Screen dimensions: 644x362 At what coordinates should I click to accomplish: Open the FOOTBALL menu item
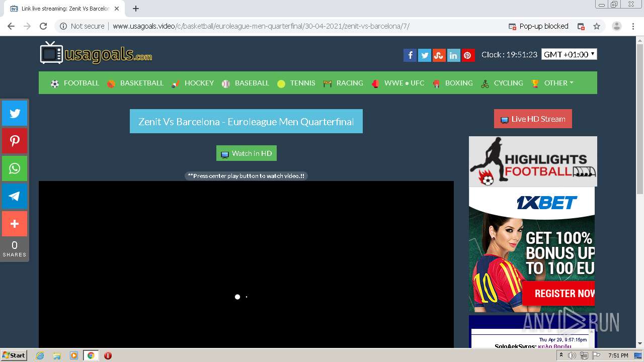point(75,83)
